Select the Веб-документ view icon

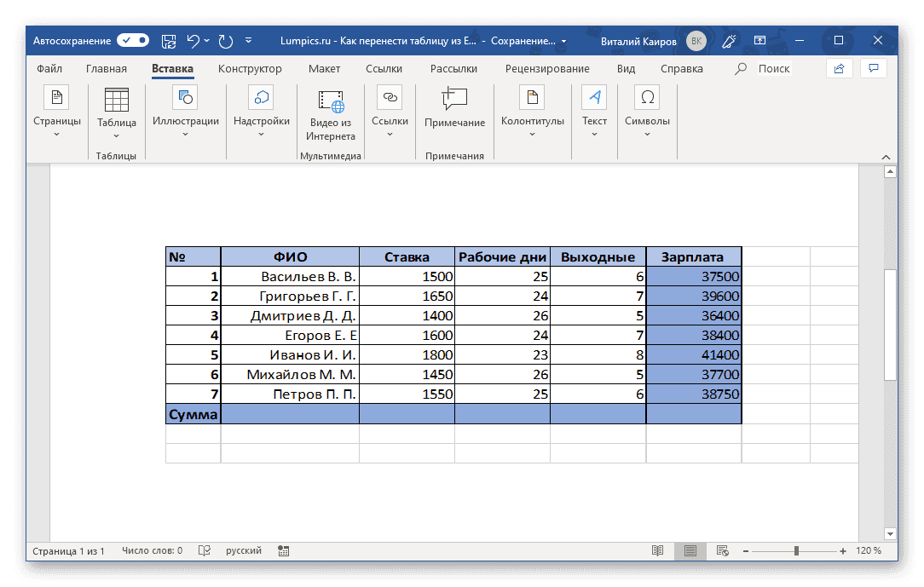[x=722, y=550]
